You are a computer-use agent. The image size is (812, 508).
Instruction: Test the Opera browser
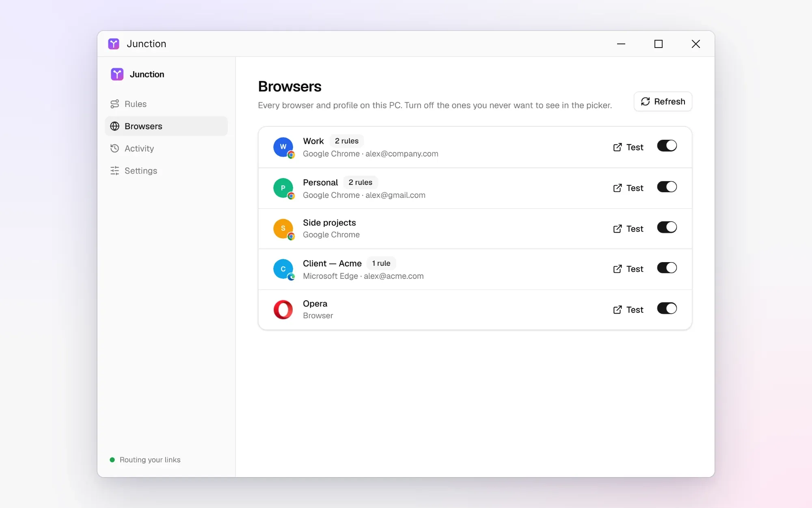pyautogui.click(x=628, y=310)
